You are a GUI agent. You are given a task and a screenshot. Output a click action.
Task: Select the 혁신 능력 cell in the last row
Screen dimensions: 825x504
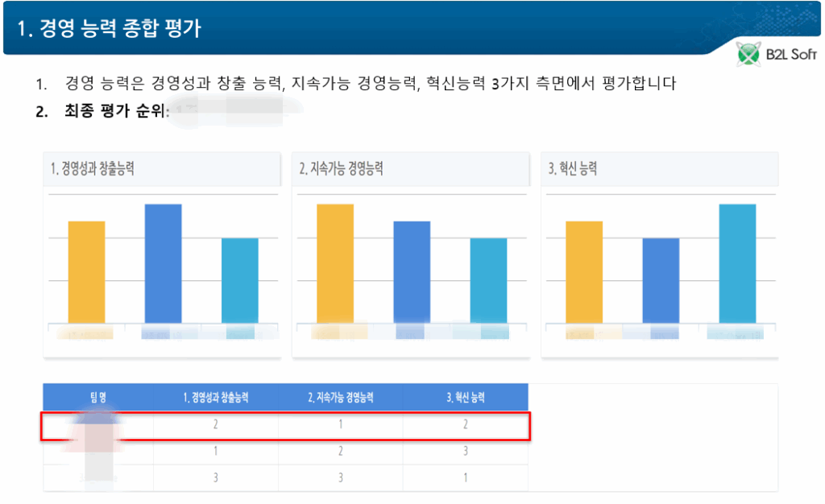(x=466, y=477)
